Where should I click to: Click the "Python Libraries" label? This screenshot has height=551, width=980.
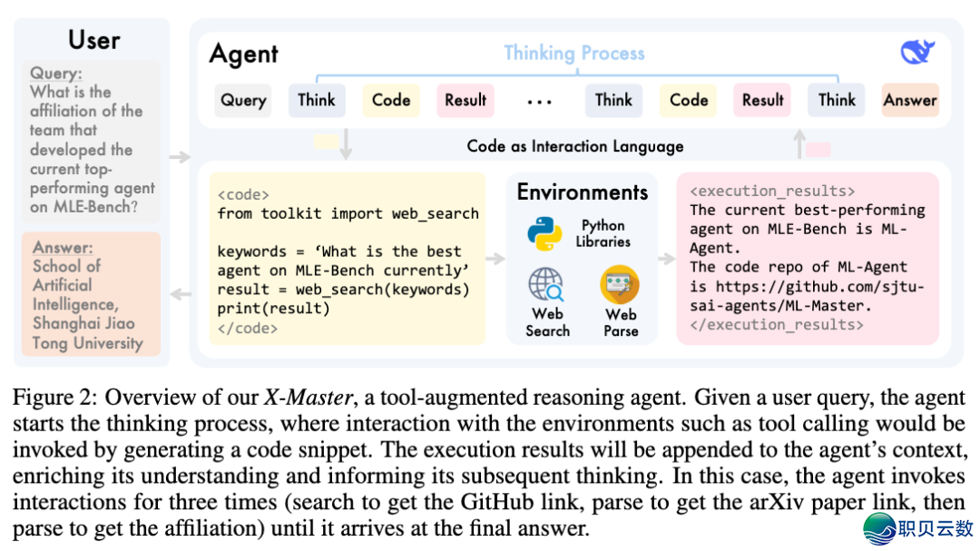603,233
